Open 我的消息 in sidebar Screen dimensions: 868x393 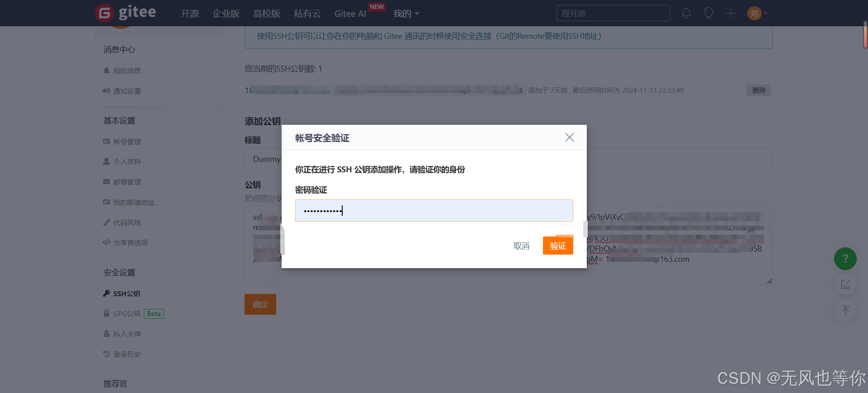click(122, 71)
